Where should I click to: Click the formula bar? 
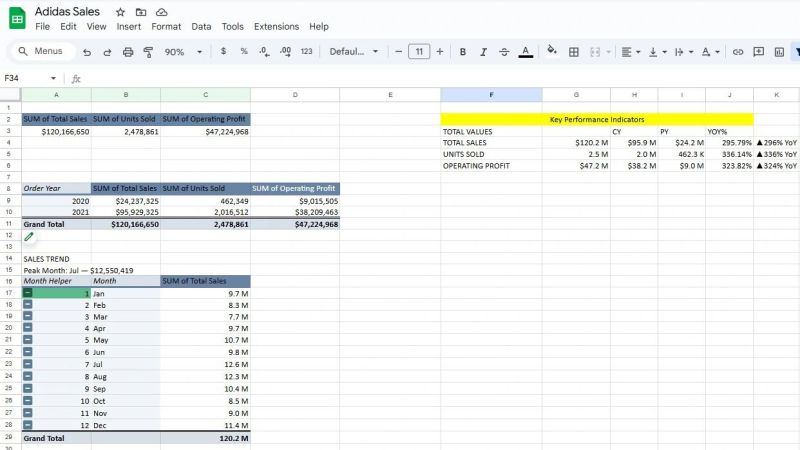(439, 78)
